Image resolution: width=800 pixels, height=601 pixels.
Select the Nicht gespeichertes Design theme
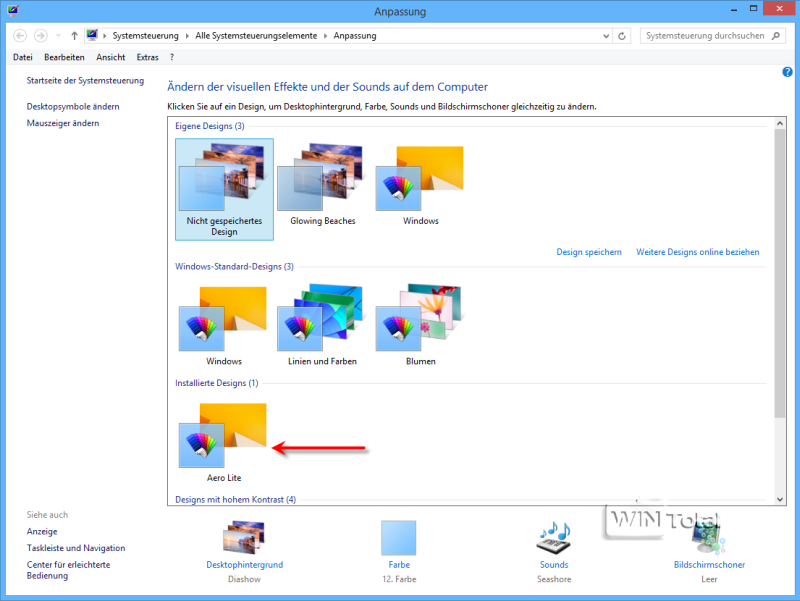(224, 189)
